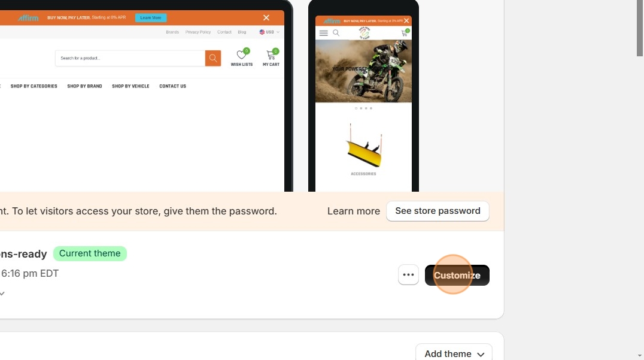Open the mobile preview cart icon
Viewport: 644px width, 360px height.
click(x=405, y=32)
